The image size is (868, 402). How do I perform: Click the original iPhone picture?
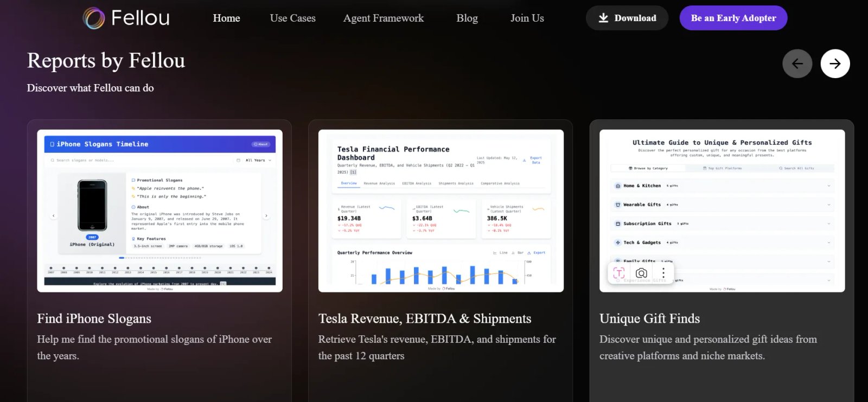(x=92, y=206)
